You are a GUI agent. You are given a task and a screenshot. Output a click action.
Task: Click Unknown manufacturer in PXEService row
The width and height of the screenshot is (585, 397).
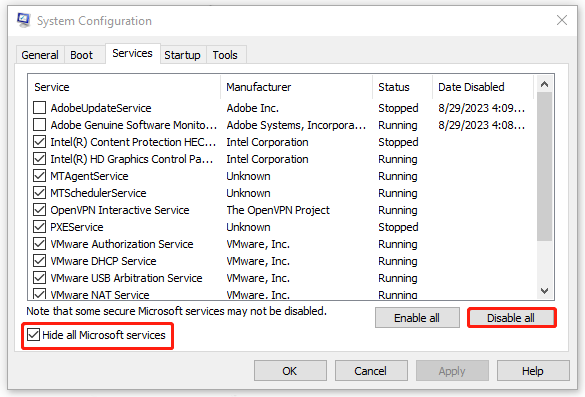pos(248,227)
